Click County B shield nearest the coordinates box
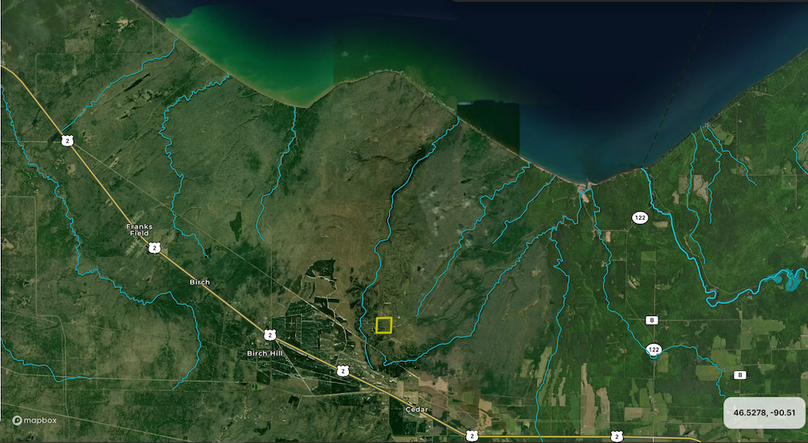This screenshot has height=443, width=808. [740, 374]
